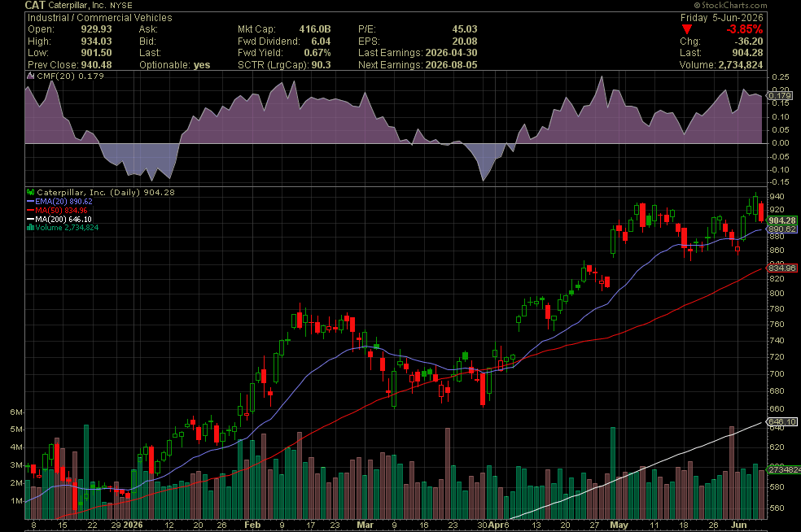Click 'Industrial / Commercial Vehicles' industry label
This screenshot has height=532, width=801.
coord(99,18)
